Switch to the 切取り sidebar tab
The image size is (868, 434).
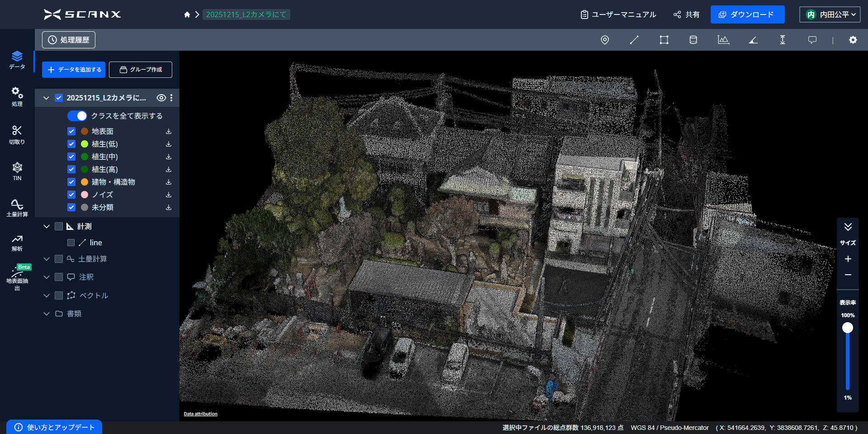[17, 135]
